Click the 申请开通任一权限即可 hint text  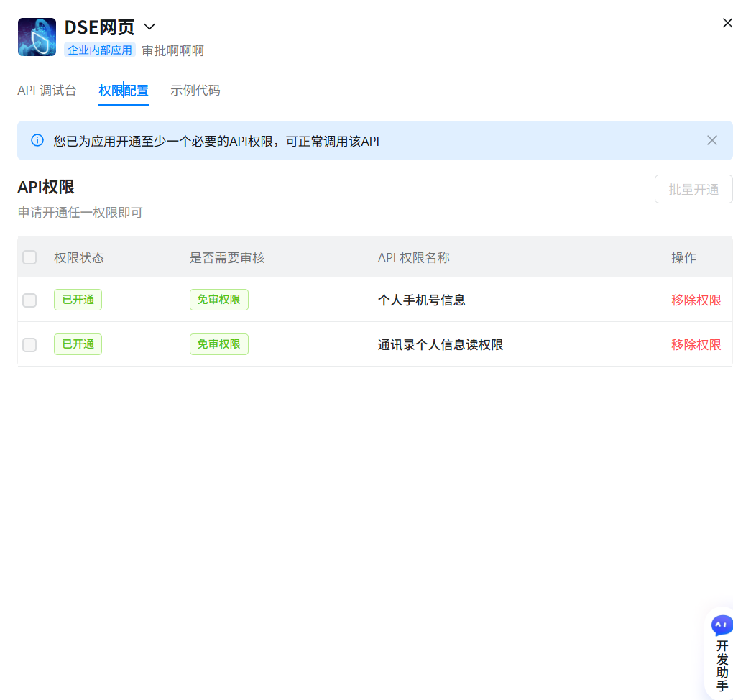(x=80, y=213)
